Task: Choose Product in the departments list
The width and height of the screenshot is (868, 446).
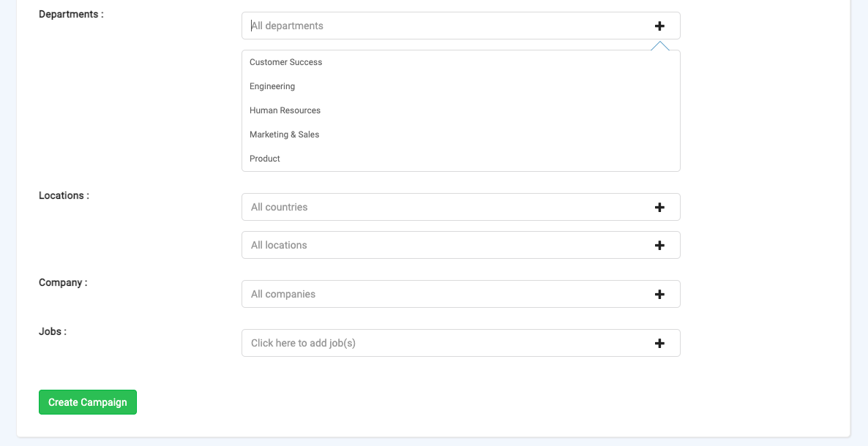Action: coord(265,159)
